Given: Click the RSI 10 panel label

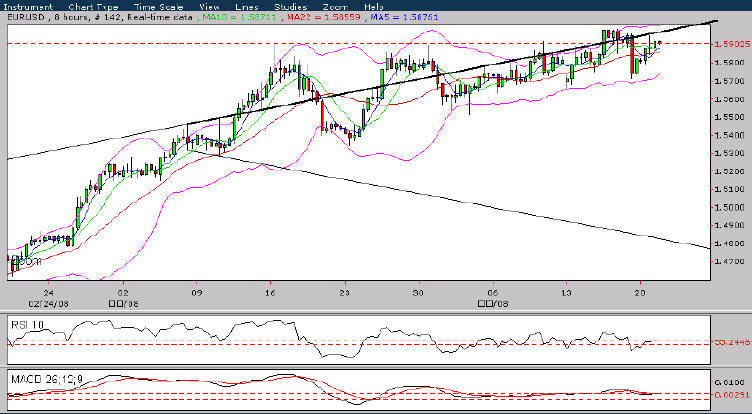Looking at the screenshot, I should tap(27, 324).
